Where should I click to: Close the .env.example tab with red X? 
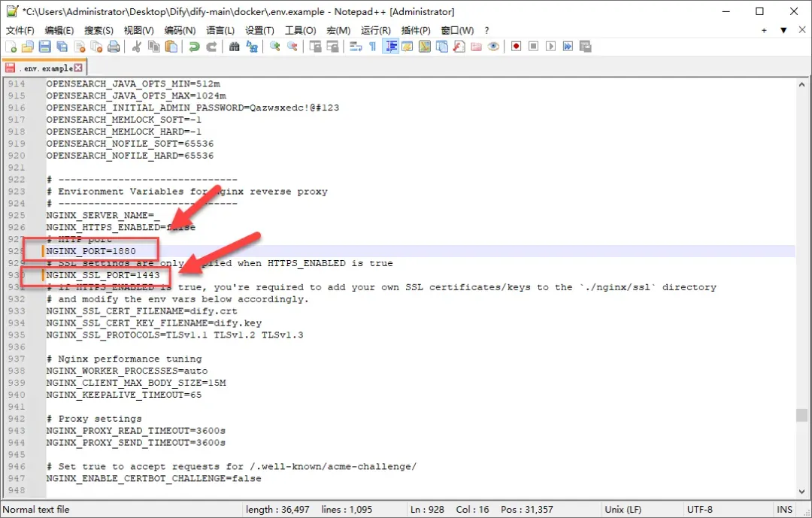point(78,68)
